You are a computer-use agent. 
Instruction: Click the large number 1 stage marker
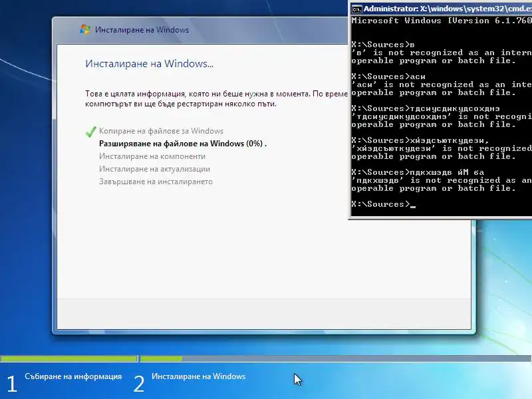pyautogui.click(x=12, y=384)
